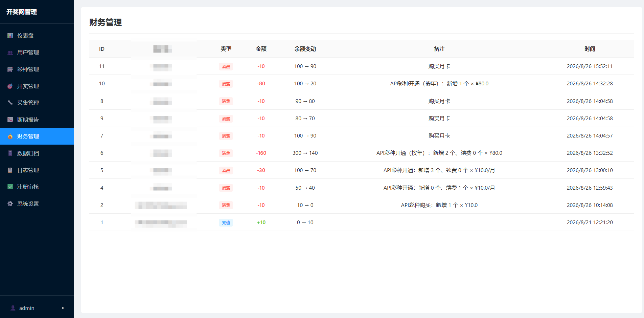Select 断期报告 from the sidebar
The height and width of the screenshot is (318, 644).
[37, 120]
